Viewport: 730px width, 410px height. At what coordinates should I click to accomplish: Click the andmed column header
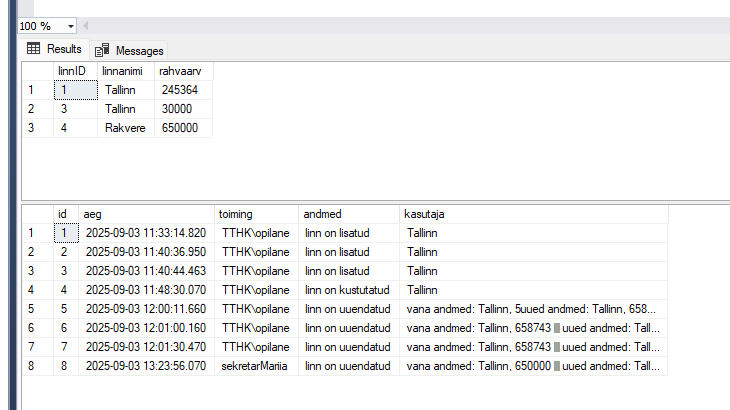(348, 214)
